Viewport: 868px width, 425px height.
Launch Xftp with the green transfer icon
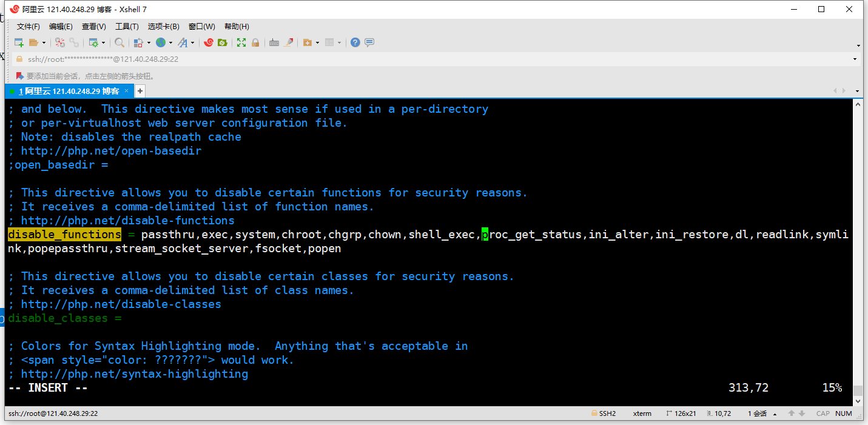coord(223,42)
